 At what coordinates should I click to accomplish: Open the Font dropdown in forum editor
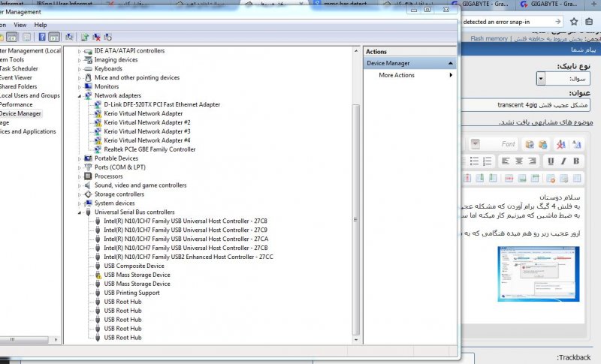476,144
